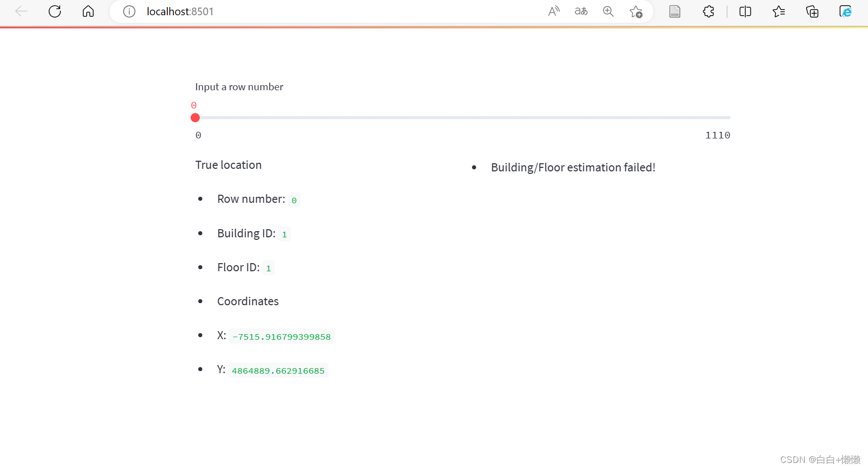The image size is (868, 469).
Task: Click the Edge browser essentials icon
Action: (x=846, y=11)
